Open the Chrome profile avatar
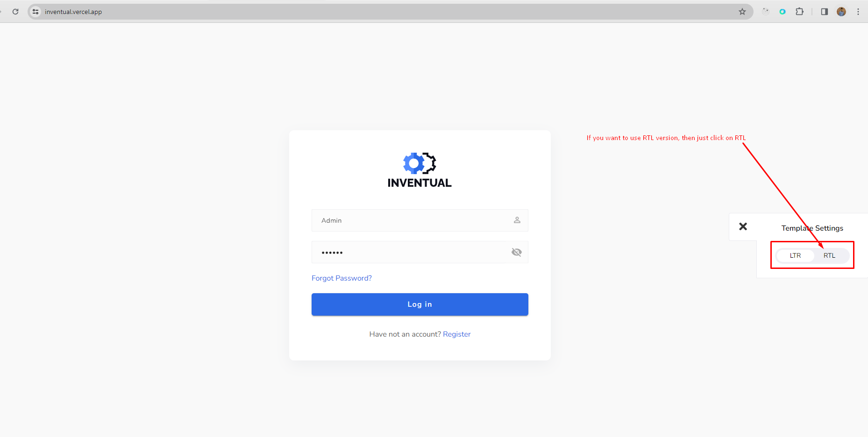This screenshot has width=868, height=437. [841, 12]
